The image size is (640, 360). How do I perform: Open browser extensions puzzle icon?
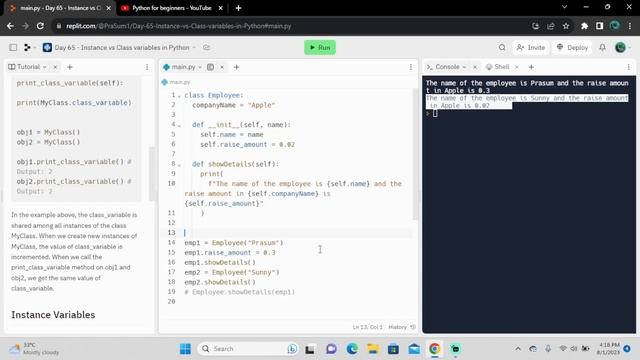(584, 26)
